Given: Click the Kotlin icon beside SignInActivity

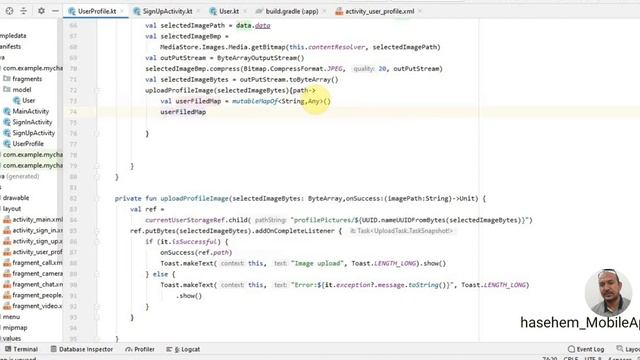Looking at the screenshot, I should pos(7,122).
